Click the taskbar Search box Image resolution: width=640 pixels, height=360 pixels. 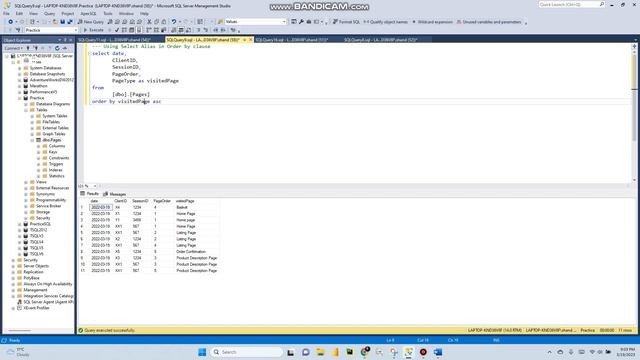coord(247,352)
